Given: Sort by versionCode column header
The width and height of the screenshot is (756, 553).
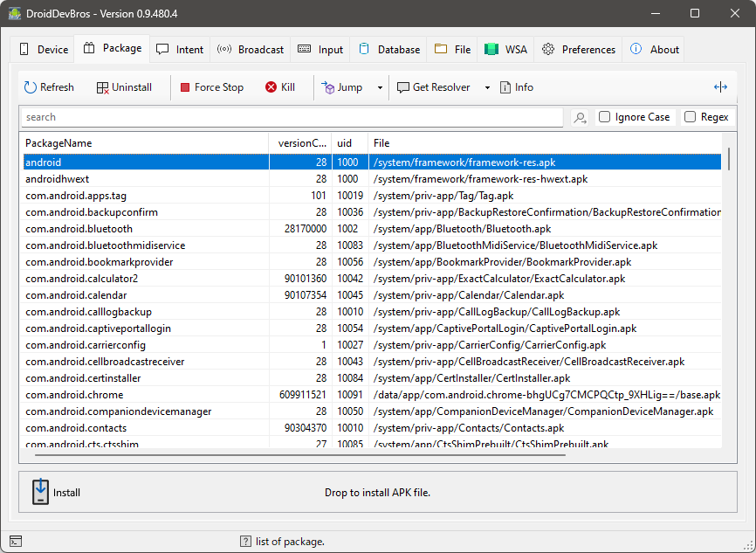Looking at the screenshot, I should pyautogui.click(x=300, y=143).
